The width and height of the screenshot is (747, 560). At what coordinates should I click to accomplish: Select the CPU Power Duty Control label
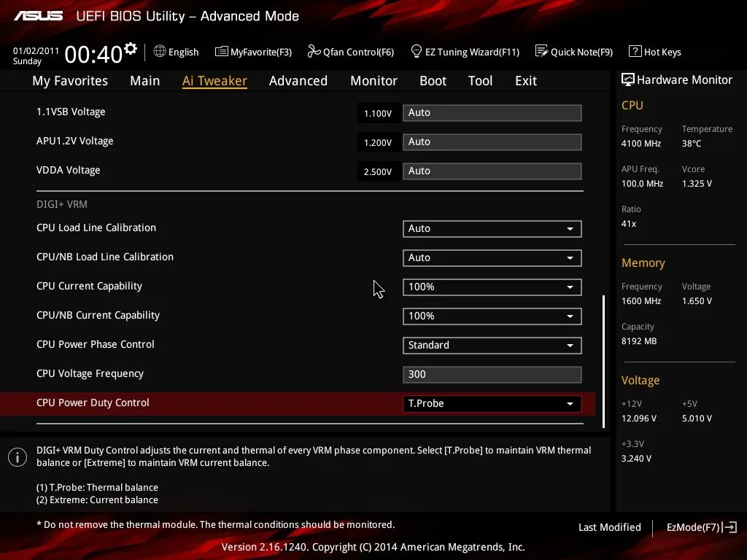click(x=93, y=402)
